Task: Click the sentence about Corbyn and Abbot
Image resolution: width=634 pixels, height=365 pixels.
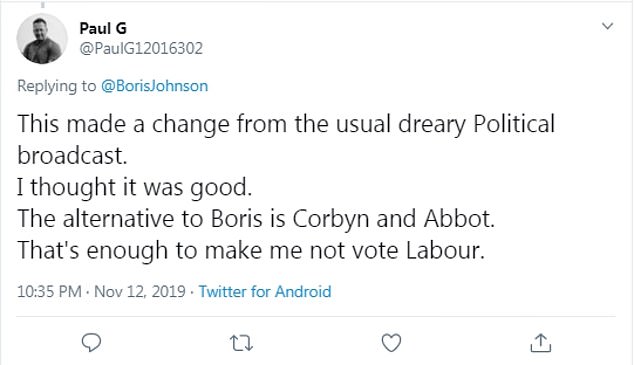Action: [256, 219]
